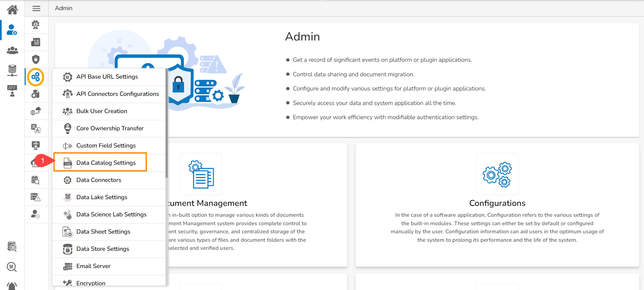644x290 pixels.
Task: Open API Connectors Configurations
Action: coord(109,94)
